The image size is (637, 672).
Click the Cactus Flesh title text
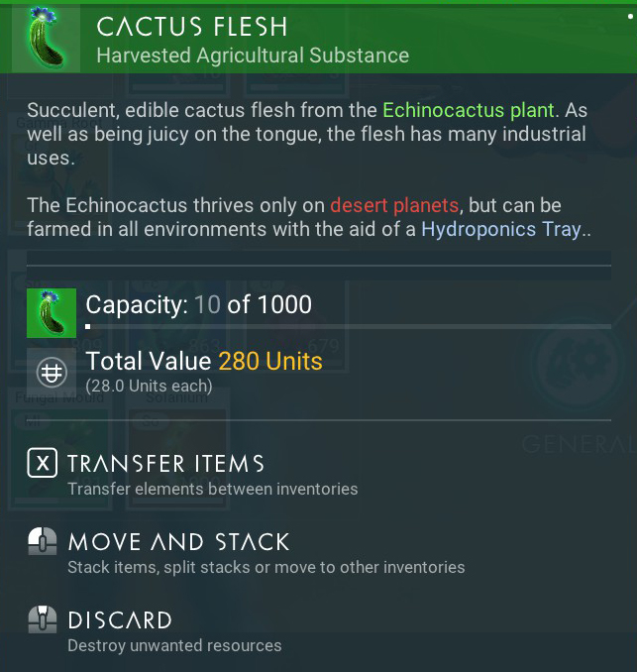point(191,27)
